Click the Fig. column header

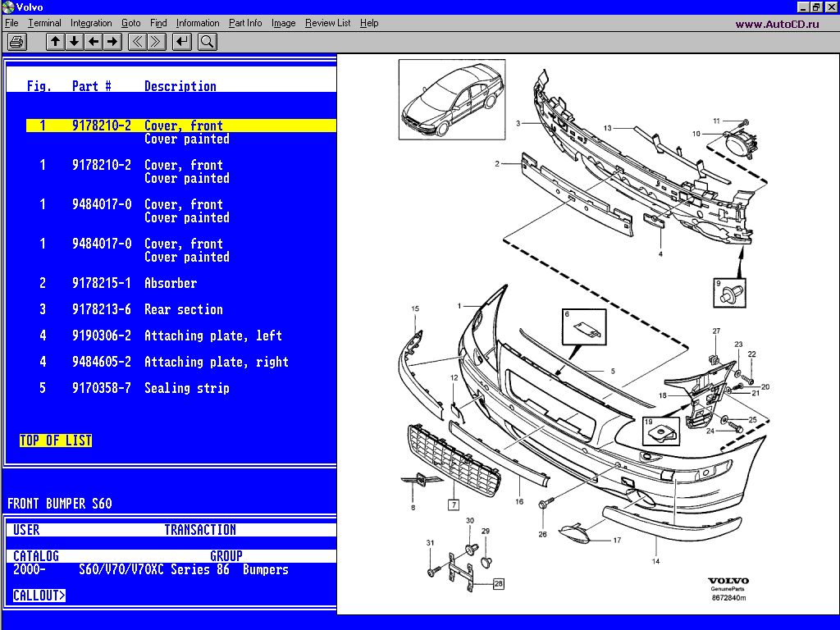39,86
